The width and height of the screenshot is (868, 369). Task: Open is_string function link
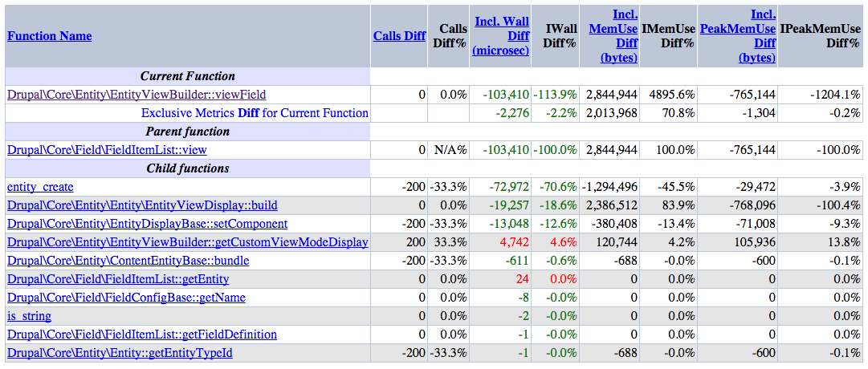pos(30,316)
